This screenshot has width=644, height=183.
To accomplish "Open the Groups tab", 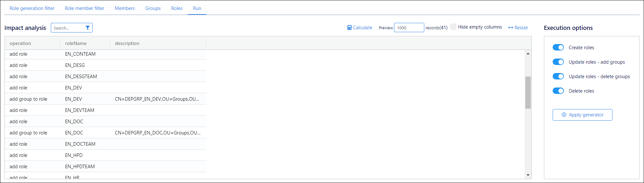I will [153, 8].
